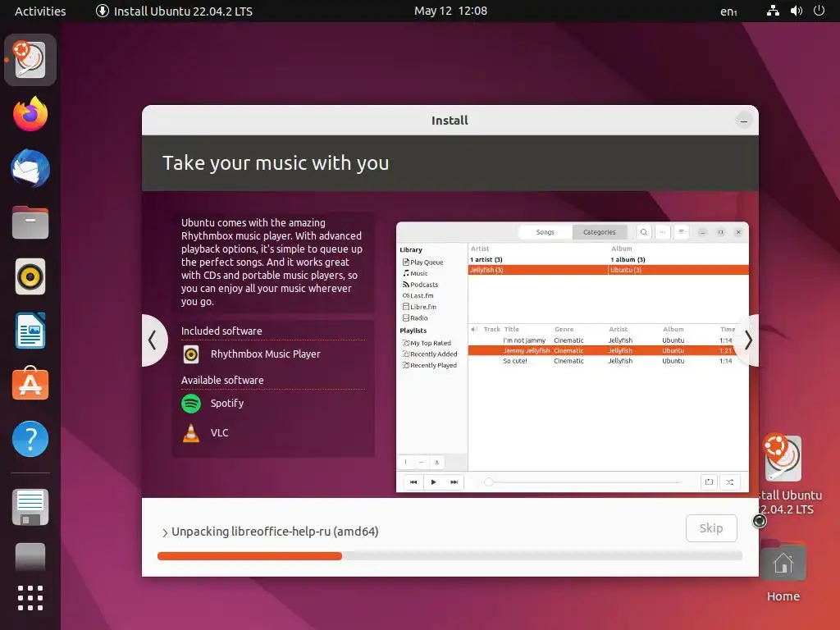Select the Songs tab in the Rhythmbox screenshot
840x630 pixels.
pyautogui.click(x=545, y=232)
